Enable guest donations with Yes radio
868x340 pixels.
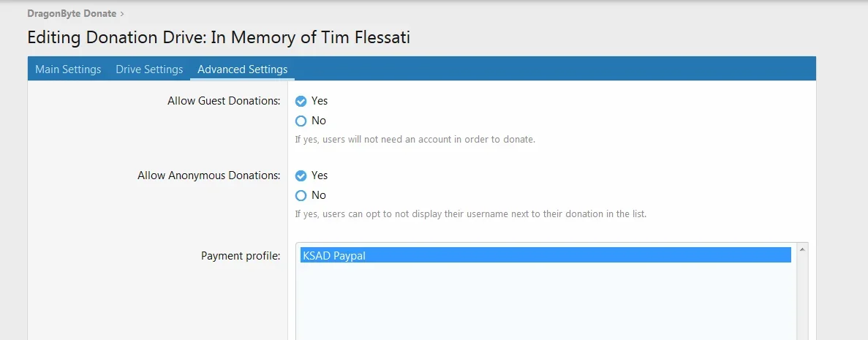(301, 101)
